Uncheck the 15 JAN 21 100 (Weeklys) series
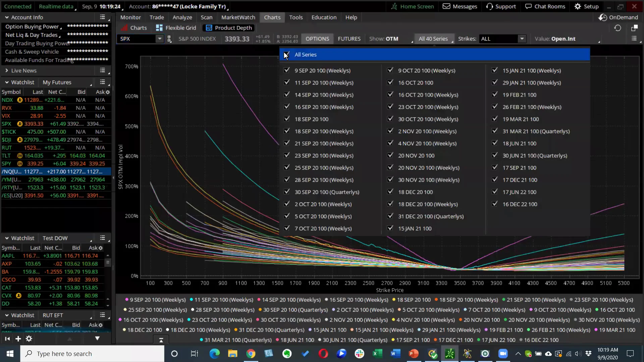The image size is (644, 362). click(494, 70)
